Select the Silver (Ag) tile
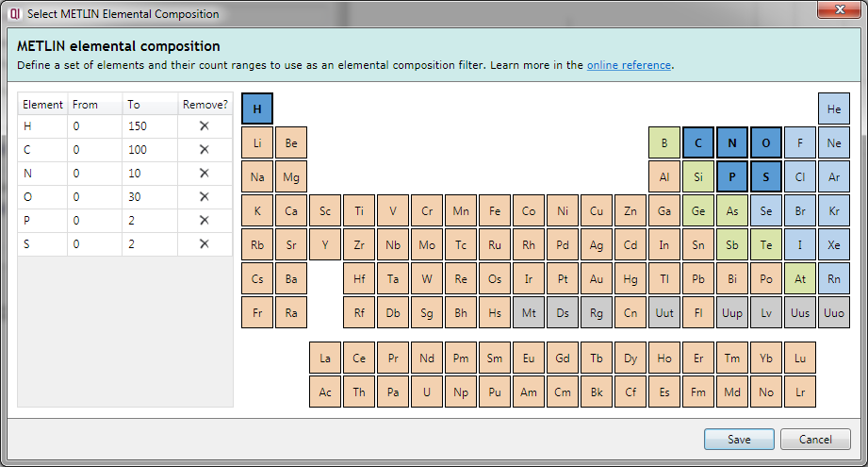The height and width of the screenshot is (467, 868). (597, 245)
